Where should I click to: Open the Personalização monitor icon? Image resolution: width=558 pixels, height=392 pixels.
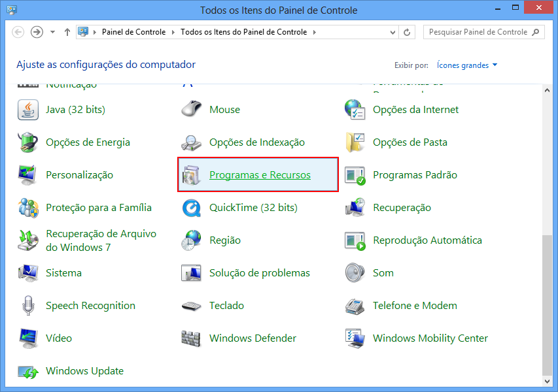(x=28, y=175)
